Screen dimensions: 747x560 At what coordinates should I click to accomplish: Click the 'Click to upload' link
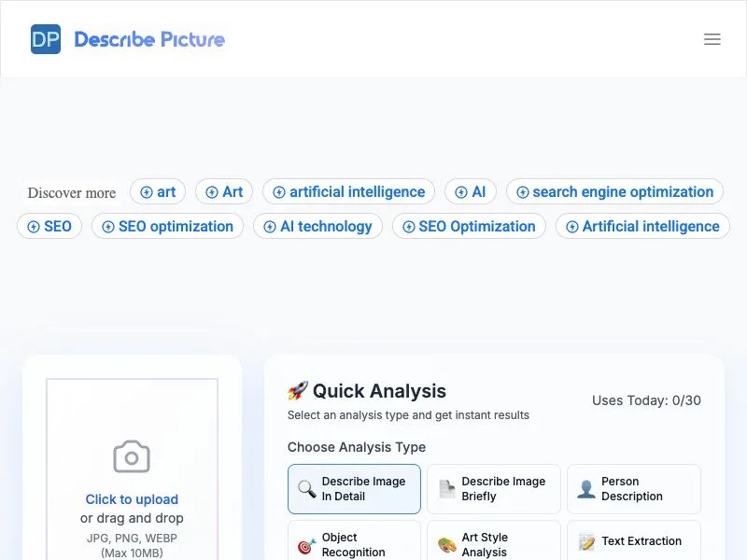point(132,499)
